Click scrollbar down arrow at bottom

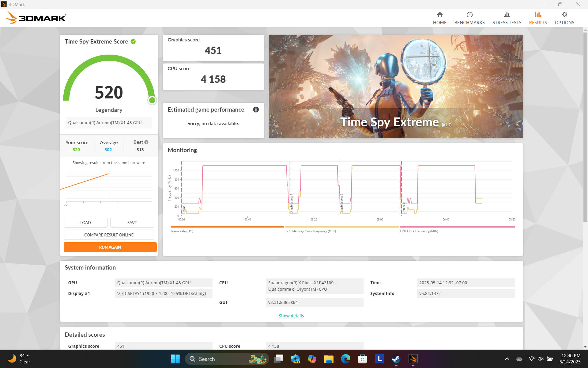tap(585, 347)
